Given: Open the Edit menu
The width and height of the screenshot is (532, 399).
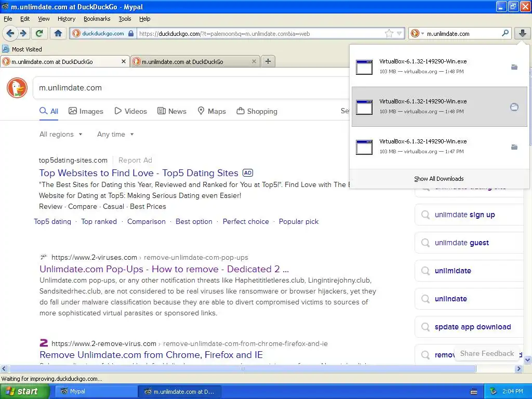Looking at the screenshot, I should pos(25,19).
